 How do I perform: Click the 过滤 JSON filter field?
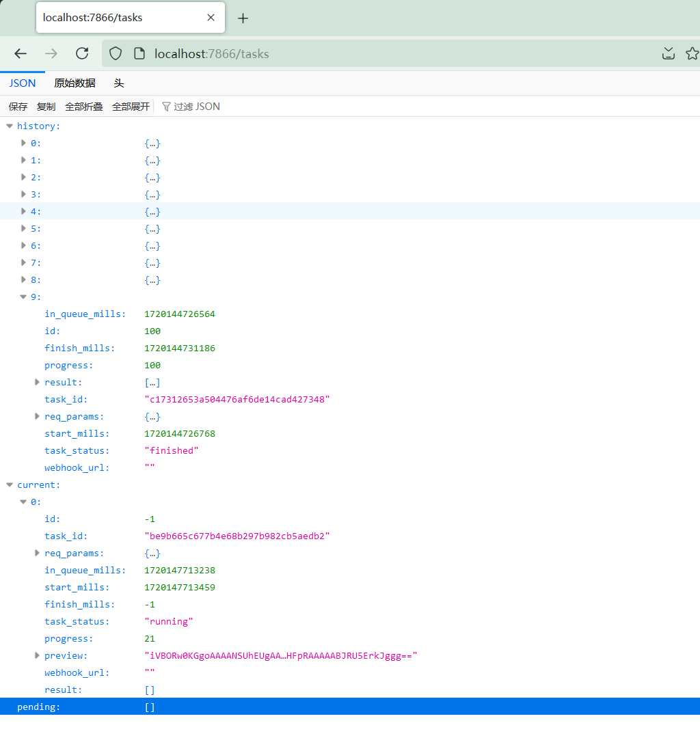tap(196, 107)
